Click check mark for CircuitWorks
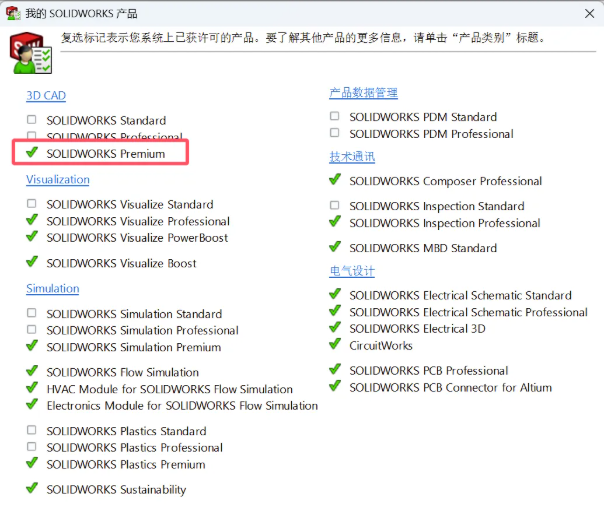 coord(335,344)
